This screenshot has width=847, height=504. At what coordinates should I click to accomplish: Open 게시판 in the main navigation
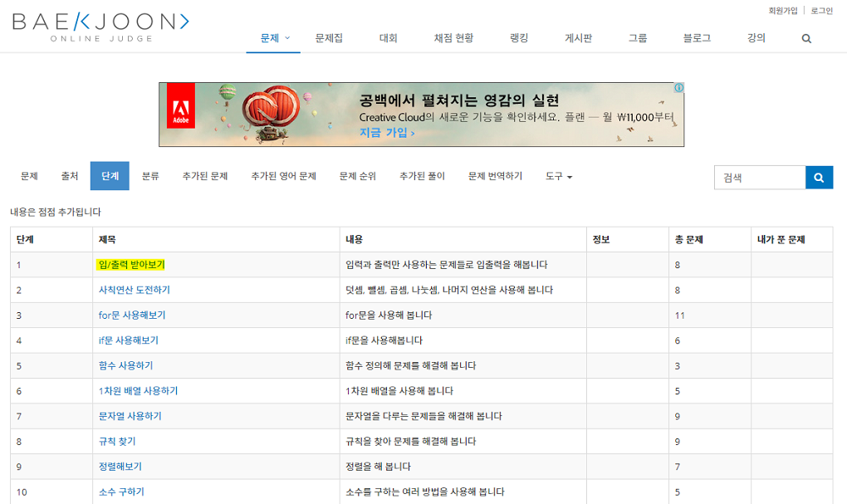[x=578, y=38]
